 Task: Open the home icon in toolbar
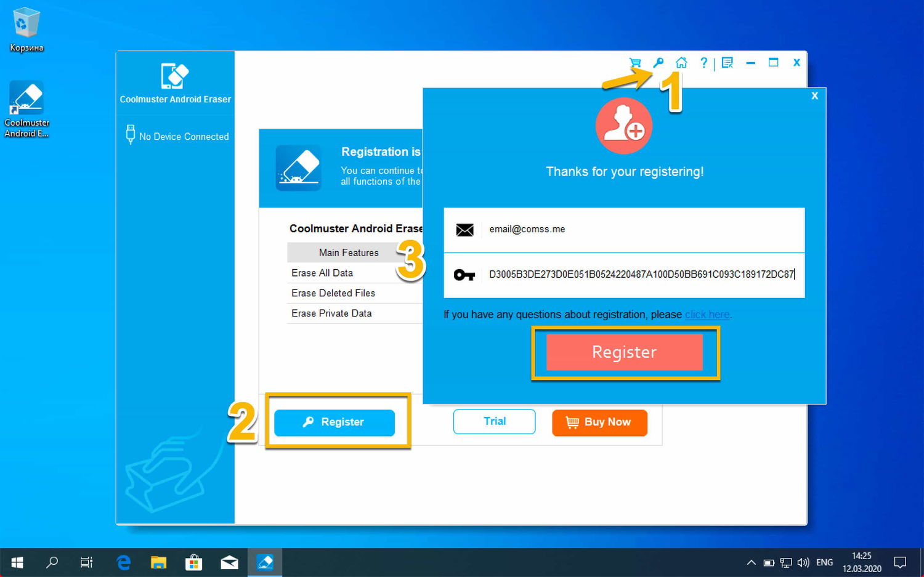681,62
